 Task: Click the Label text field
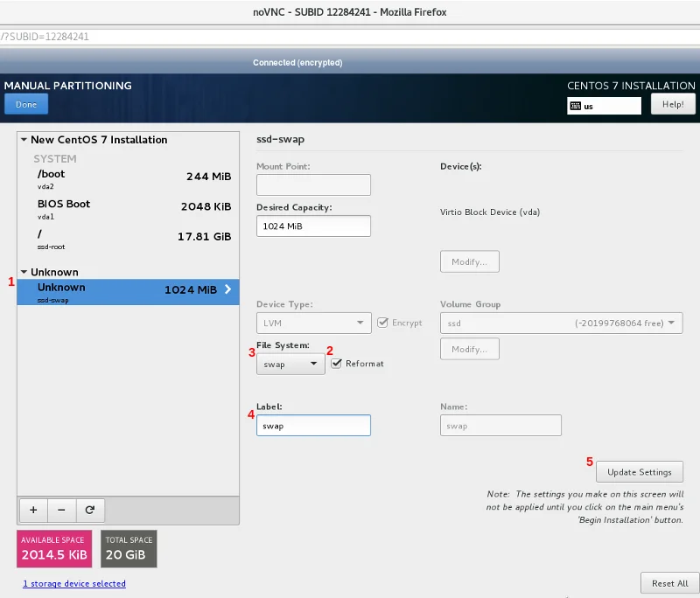313,426
